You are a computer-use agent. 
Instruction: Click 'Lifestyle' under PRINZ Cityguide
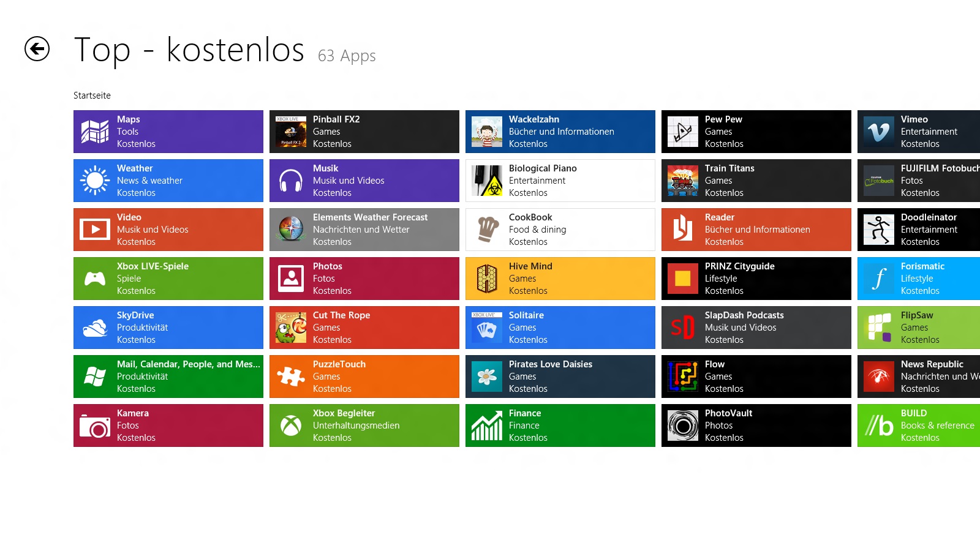pyautogui.click(x=721, y=279)
